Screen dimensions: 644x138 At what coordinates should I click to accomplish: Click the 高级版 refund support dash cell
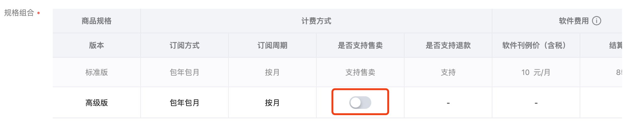[448, 103]
